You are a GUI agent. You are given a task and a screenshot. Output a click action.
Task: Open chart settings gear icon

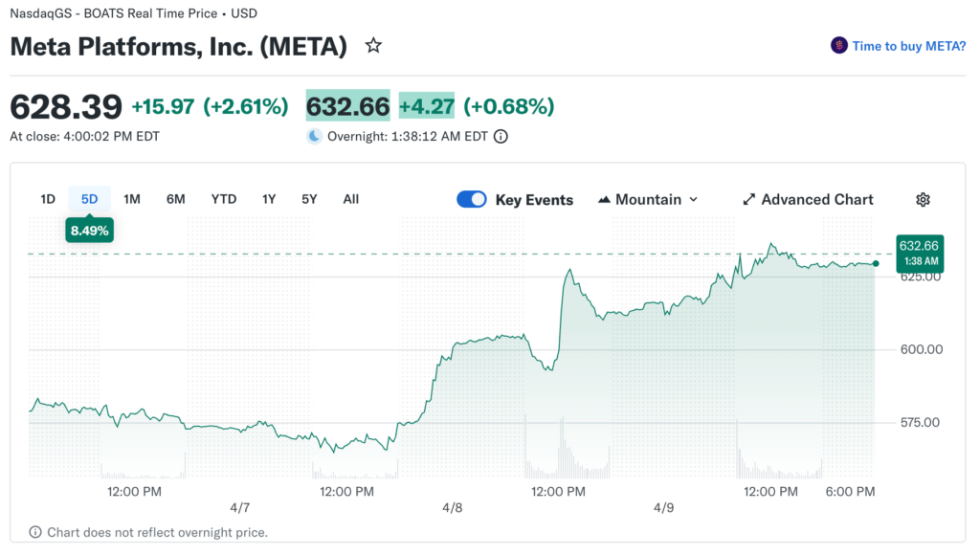(923, 199)
